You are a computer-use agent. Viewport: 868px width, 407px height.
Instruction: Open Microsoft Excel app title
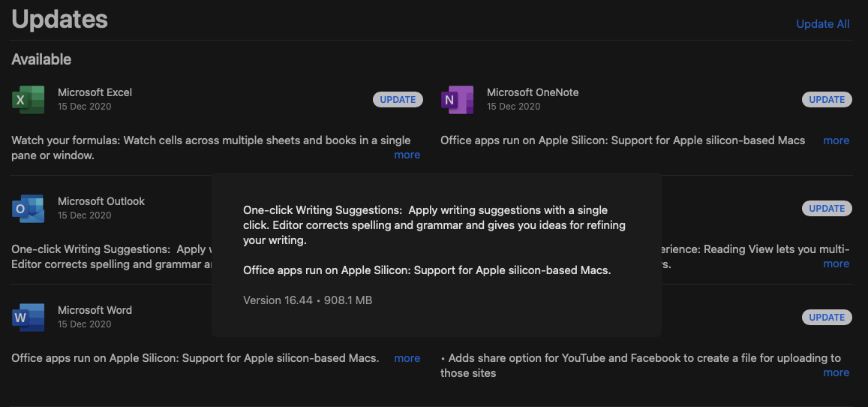(95, 92)
